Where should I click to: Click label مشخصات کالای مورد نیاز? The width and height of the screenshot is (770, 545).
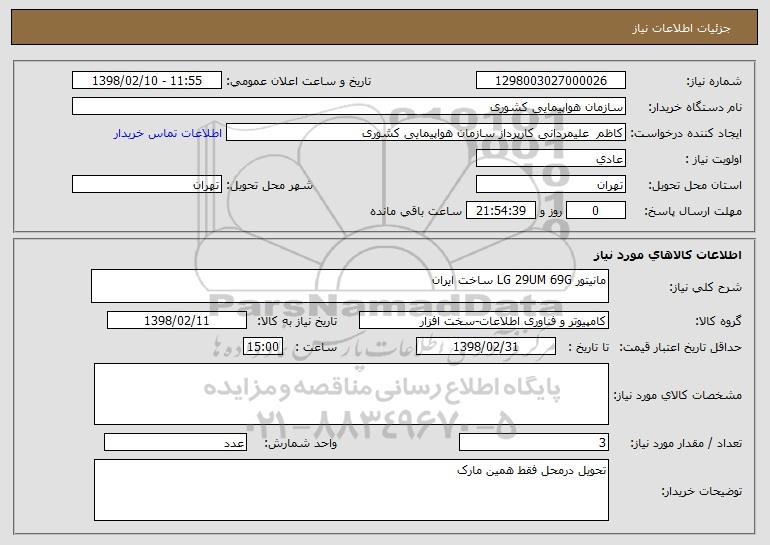(678, 395)
